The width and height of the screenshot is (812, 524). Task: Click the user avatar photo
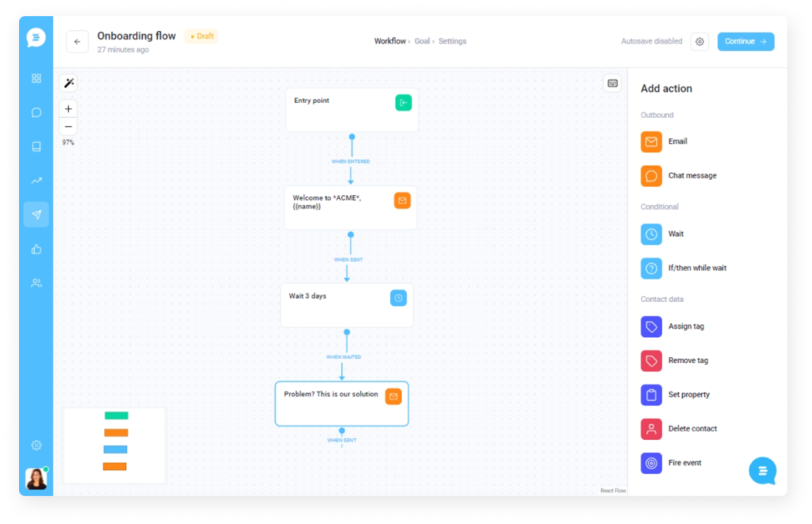pos(36,479)
